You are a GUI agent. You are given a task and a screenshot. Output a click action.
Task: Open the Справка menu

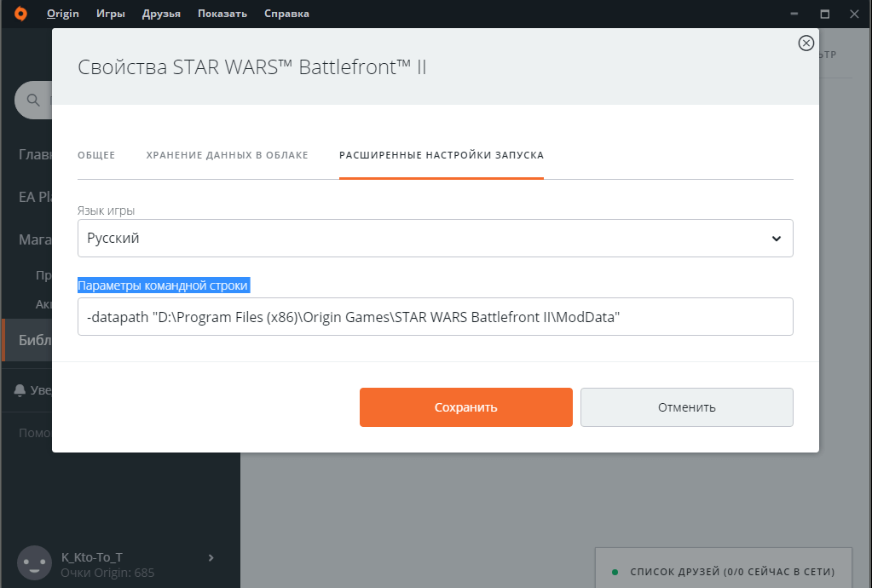[x=286, y=14]
